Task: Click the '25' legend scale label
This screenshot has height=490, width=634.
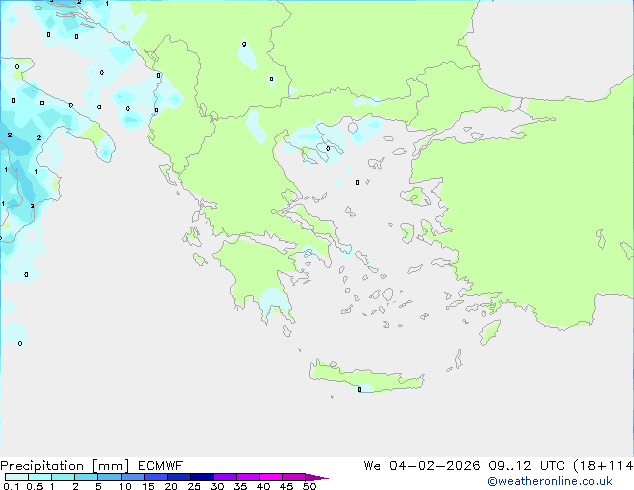Action: tap(194, 486)
